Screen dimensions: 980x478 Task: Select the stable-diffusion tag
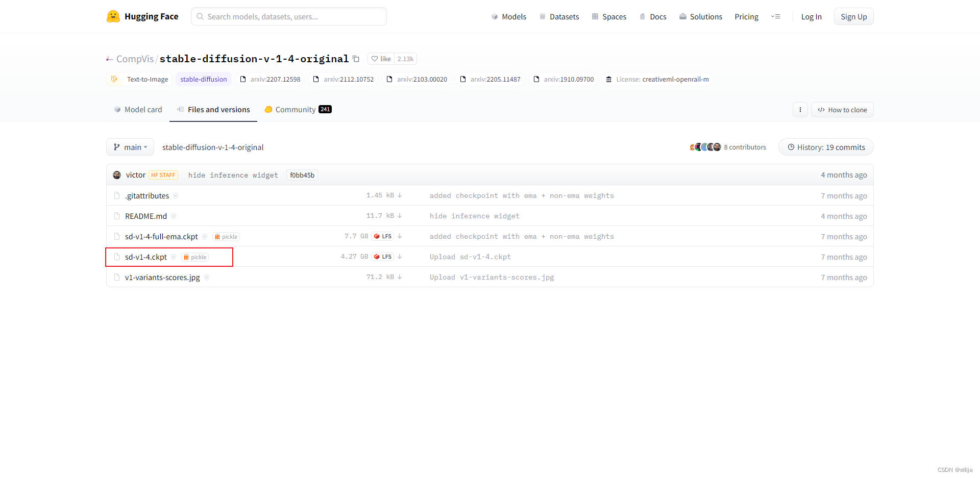coord(204,79)
